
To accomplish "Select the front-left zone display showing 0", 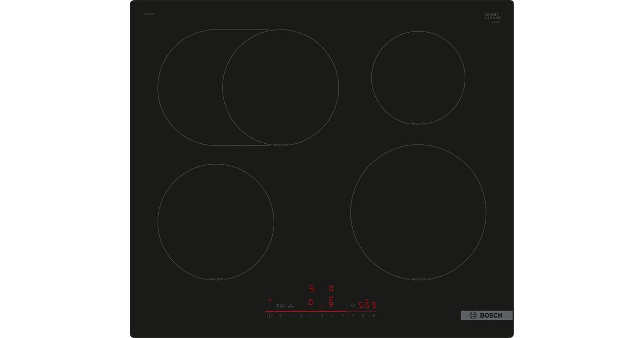I will click(311, 303).
